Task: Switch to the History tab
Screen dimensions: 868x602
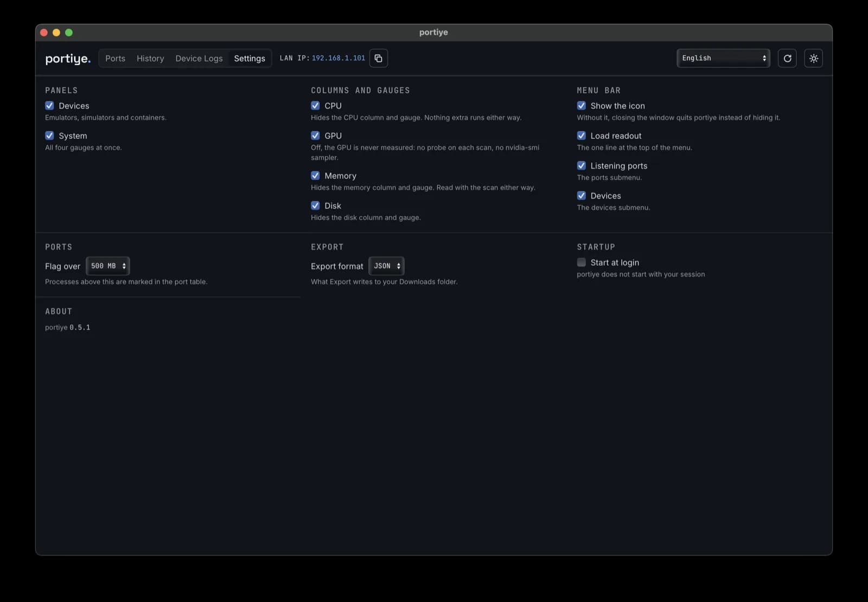Action: 150,59
